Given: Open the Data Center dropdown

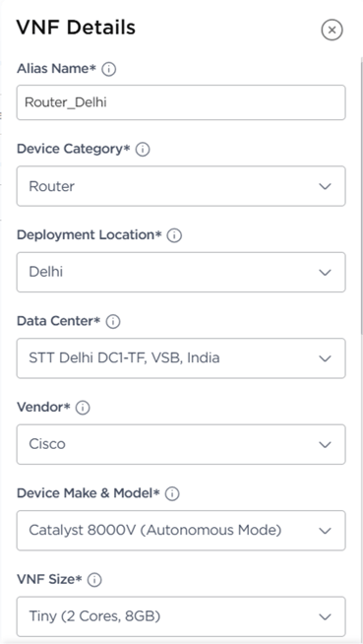Looking at the screenshot, I should (181, 358).
